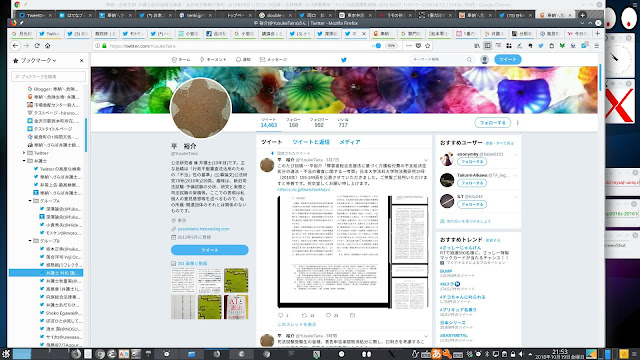Expand the pinned tweet chevron menu
Screen dimensions: 640x360
tap(426, 160)
